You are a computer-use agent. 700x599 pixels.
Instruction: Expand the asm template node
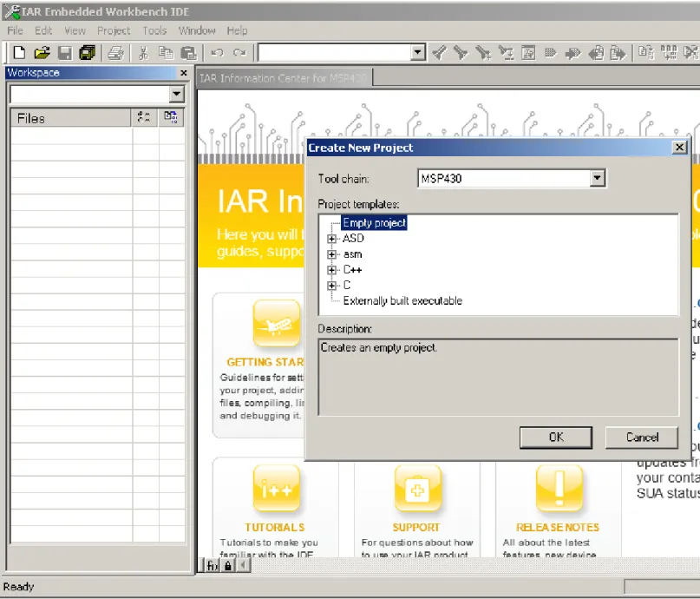[x=331, y=254]
